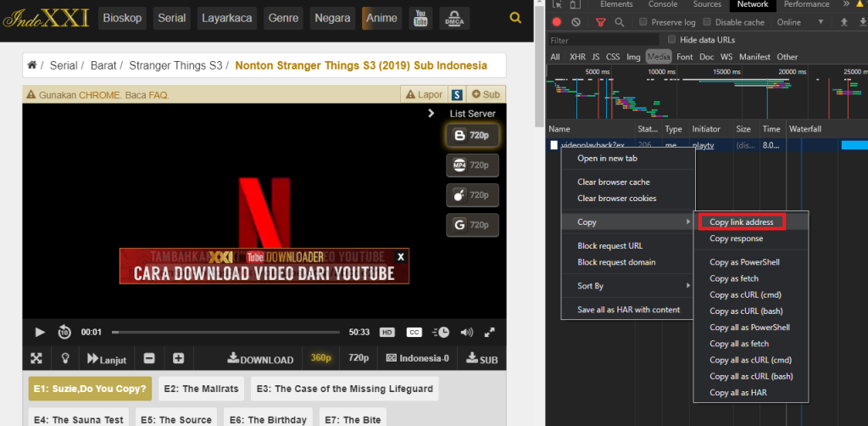Click the Sub add-subtitle button

tap(486, 95)
